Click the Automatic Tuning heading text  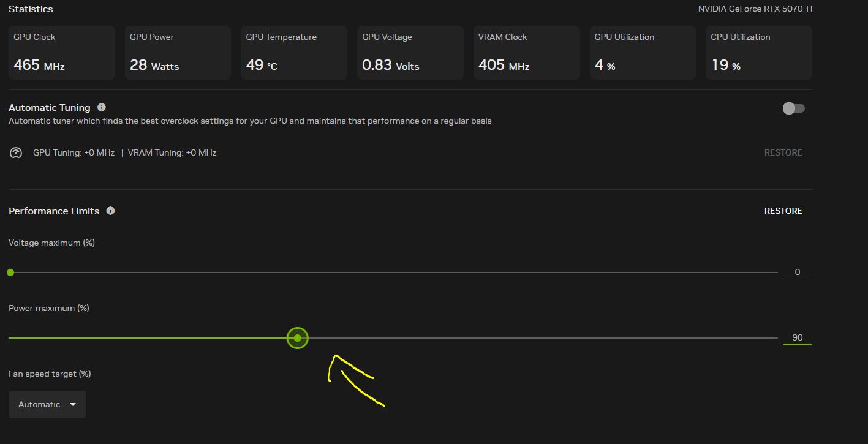point(50,107)
